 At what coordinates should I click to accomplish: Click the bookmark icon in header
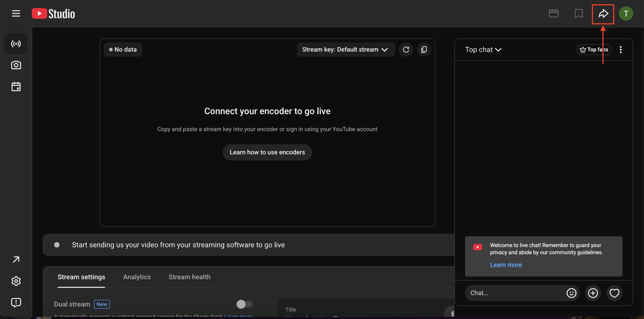(x=578, y=14)
